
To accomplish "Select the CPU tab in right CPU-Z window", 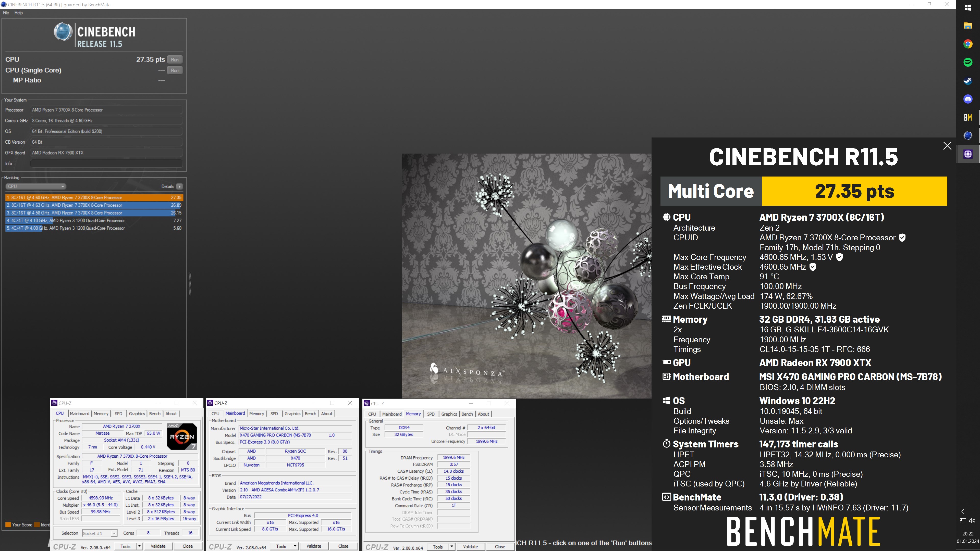I will pos(372,414).
